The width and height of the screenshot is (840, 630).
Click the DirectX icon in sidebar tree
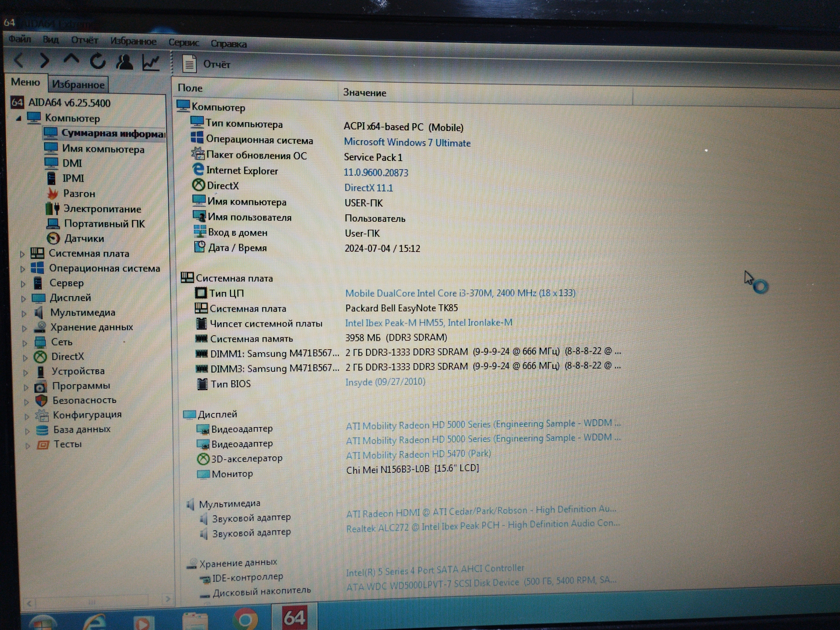point(40,357)
